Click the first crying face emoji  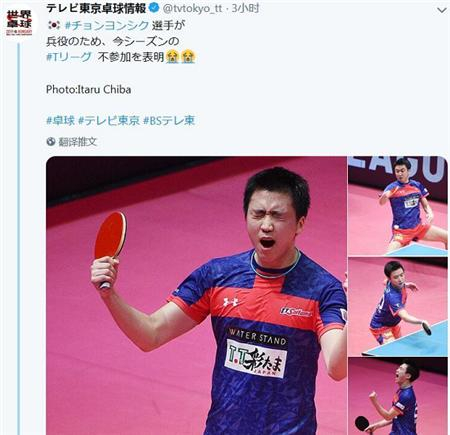point(172,57)
